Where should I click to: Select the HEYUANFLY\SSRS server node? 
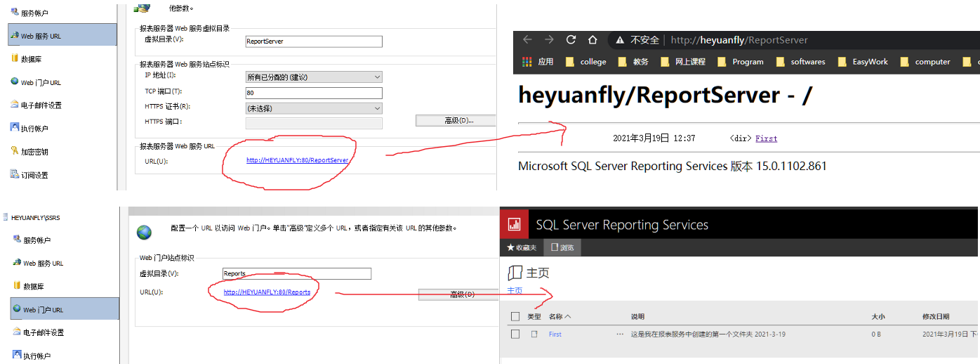32,218
